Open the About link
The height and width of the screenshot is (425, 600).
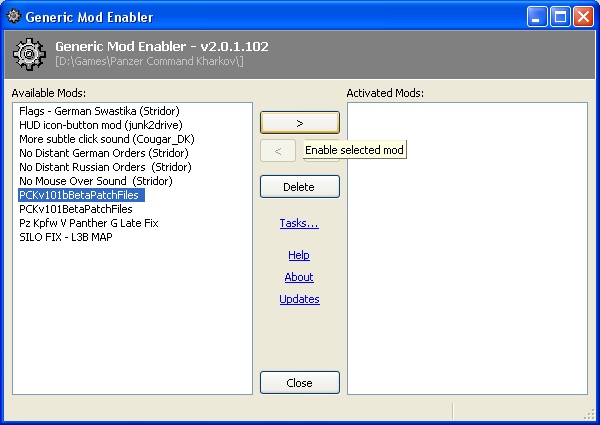299,277
